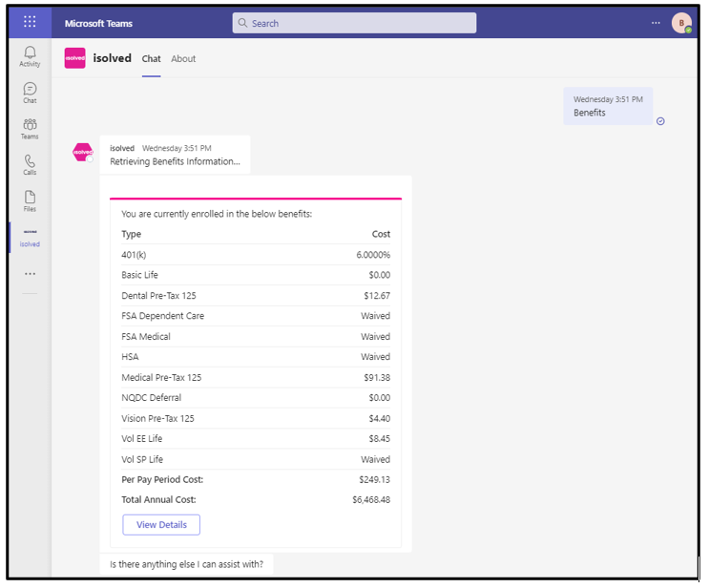Image resolution: width=709 pixels, height=588 pixels.
Task: Click the Type column header
Action: 131,234
